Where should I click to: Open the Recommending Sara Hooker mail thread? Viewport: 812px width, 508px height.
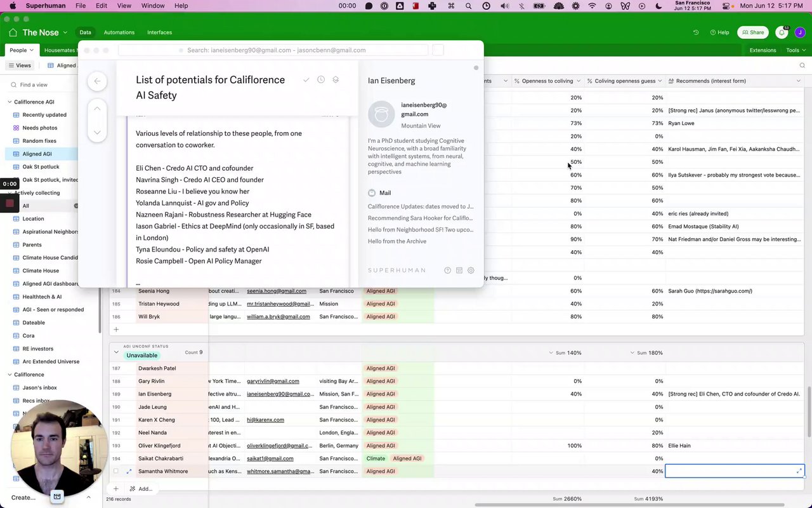pos(420,218)
